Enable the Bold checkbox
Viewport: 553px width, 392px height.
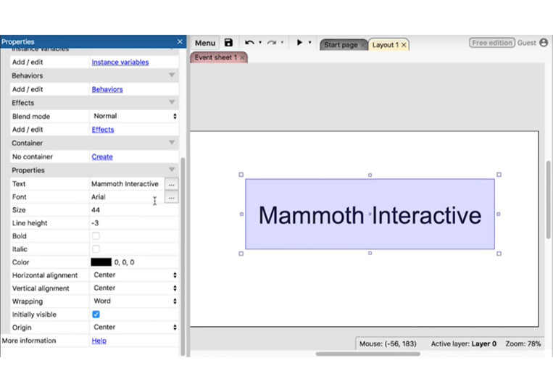tap(96, 235)
